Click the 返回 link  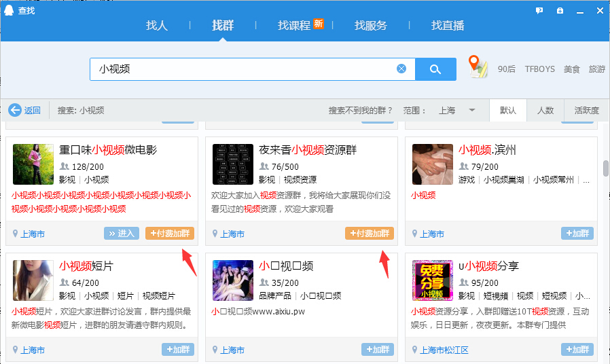coord(33,111)
